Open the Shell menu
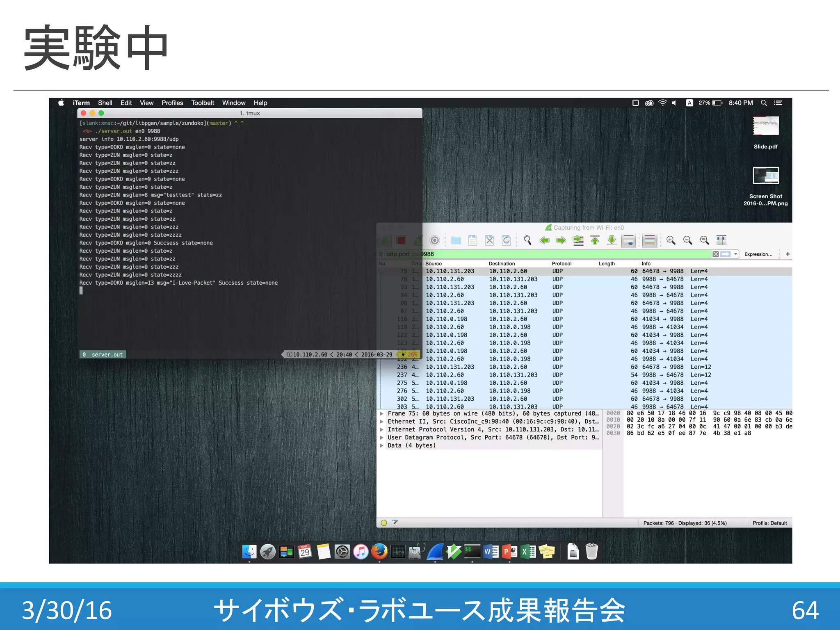The width and height of the screenshot is (840, 630). [105, 103]
